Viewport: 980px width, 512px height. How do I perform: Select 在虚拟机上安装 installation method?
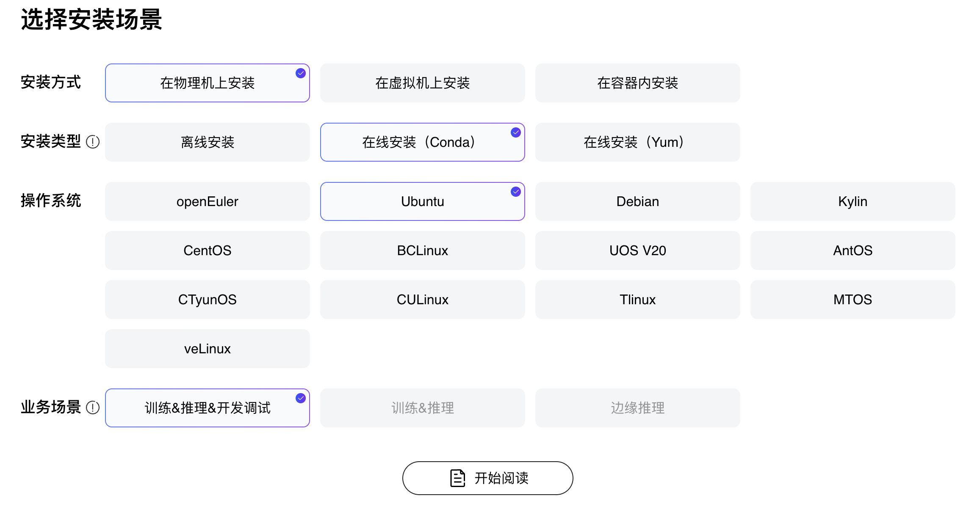422,83
